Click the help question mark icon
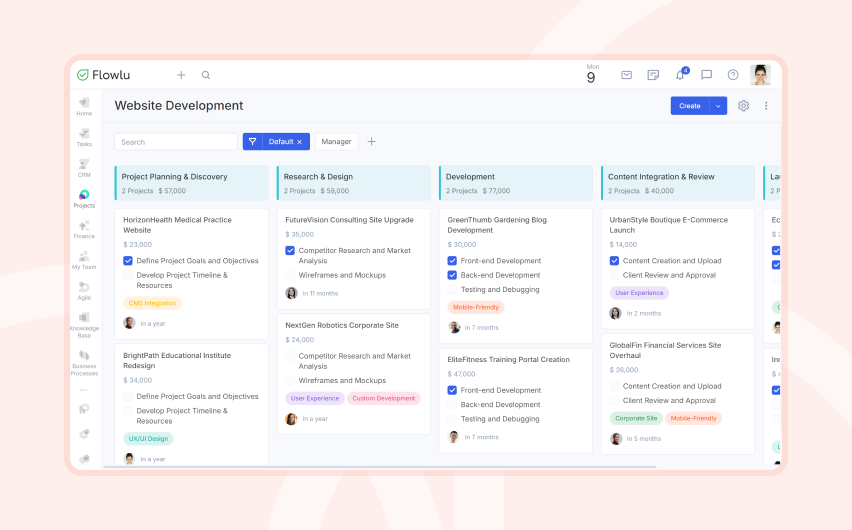The image size is (852, 530). 733,75
